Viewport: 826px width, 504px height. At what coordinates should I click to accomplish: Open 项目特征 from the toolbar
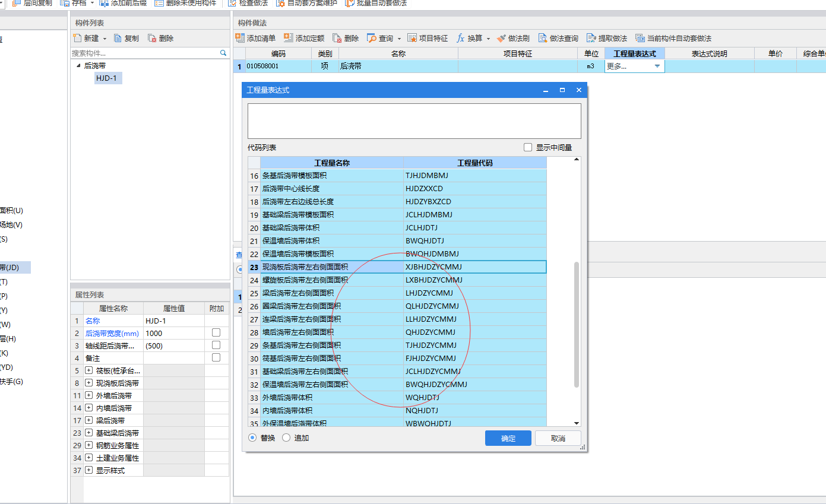428,38
